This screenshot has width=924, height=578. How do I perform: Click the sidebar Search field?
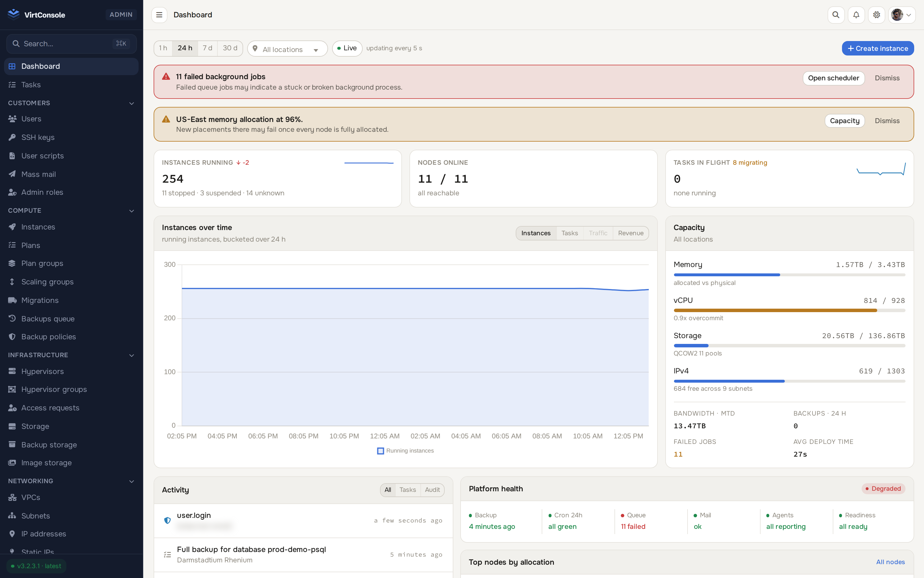point(71,44)
